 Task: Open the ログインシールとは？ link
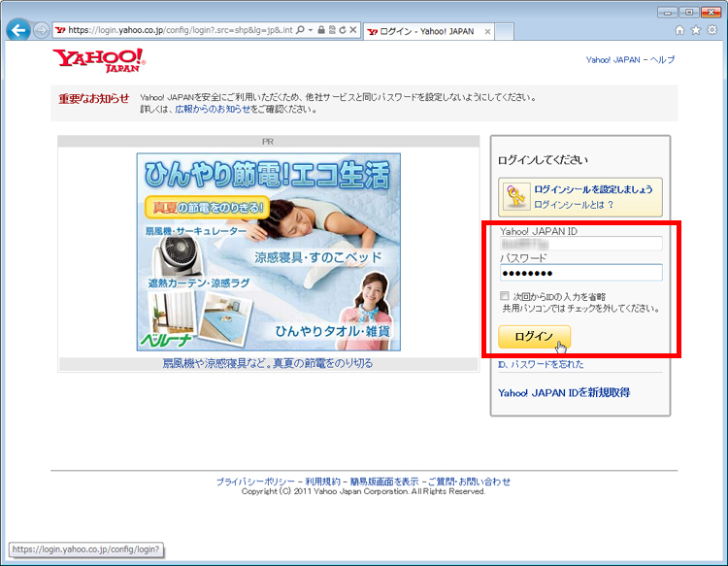574,205
